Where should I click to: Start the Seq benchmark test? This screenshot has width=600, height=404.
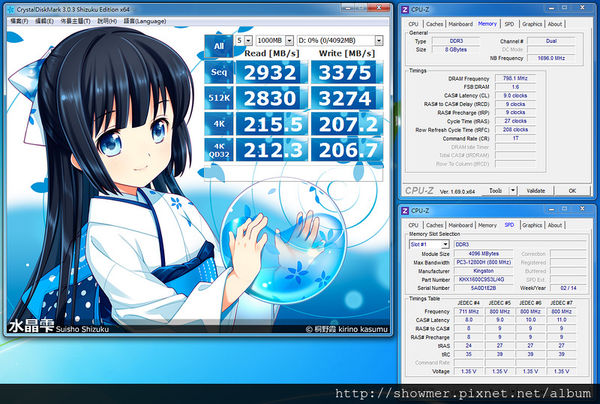pos(218,72)
